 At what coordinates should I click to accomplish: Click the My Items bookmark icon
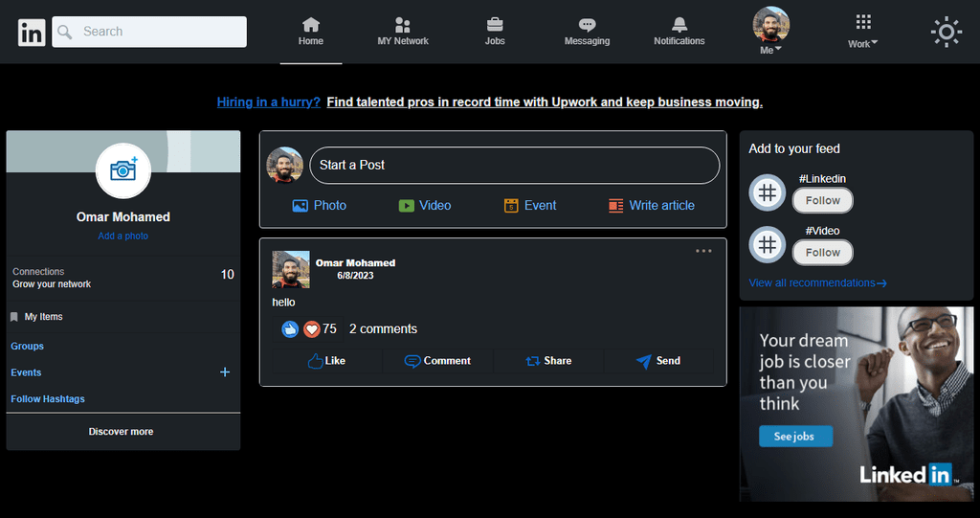[x=14, y=317]
